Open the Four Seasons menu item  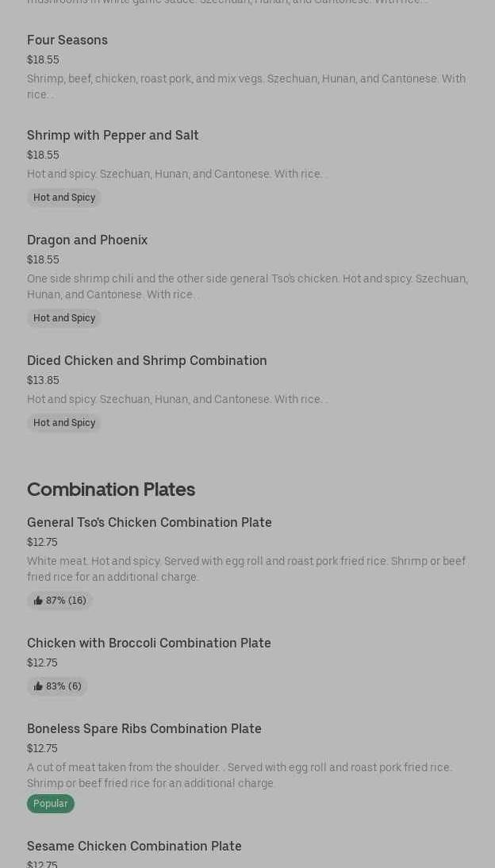pos(67,40)
